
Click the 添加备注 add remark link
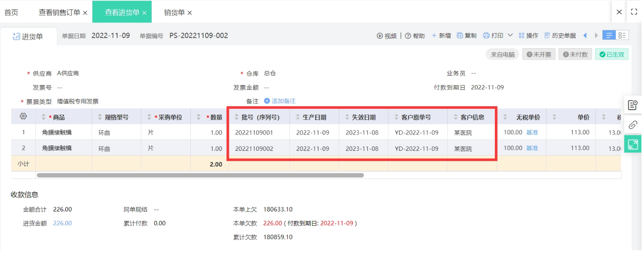click(280, 101)
